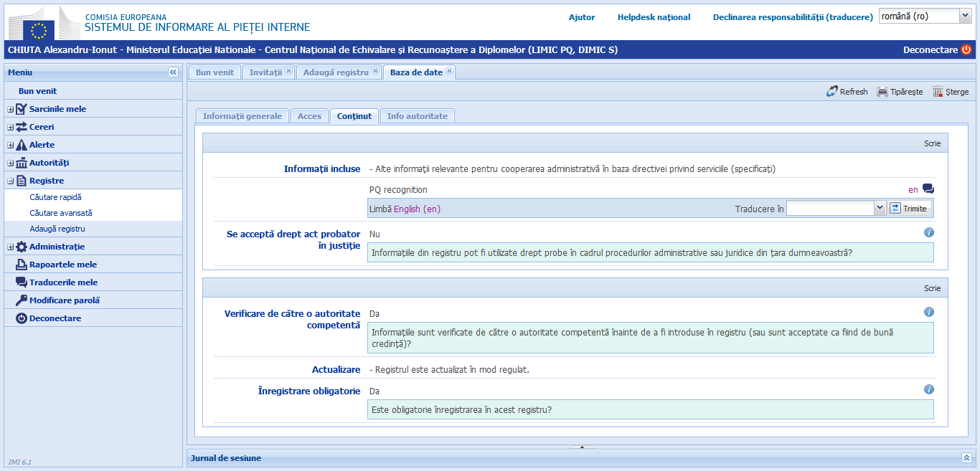Viewport: 980px width, 471px height.
Task: Open the Traducere în dropdown
Action: pyautogui.click(x=880, y=208)
